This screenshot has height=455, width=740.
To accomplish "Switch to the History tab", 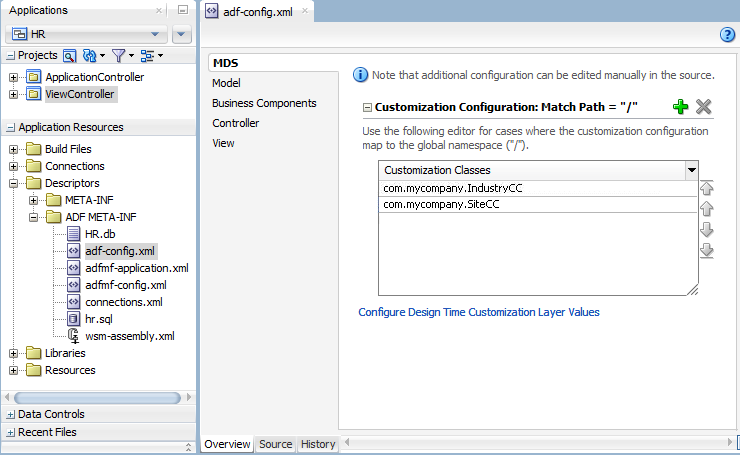I will point(318,444).
